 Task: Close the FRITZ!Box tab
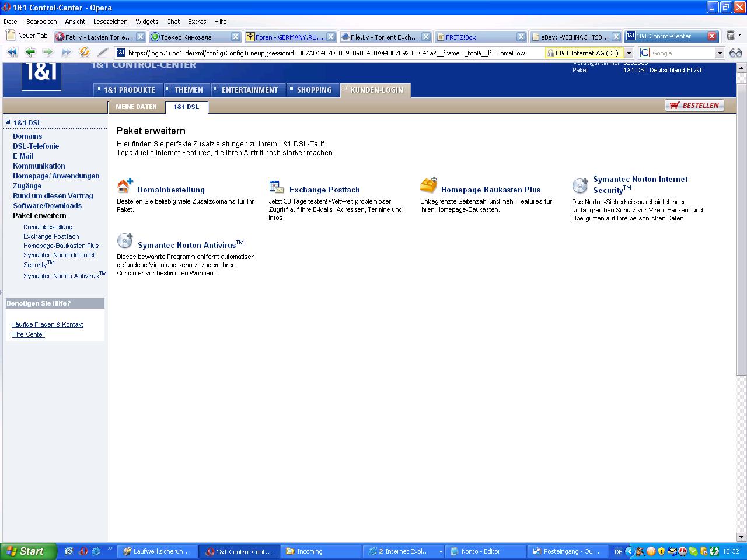(521, 37)
